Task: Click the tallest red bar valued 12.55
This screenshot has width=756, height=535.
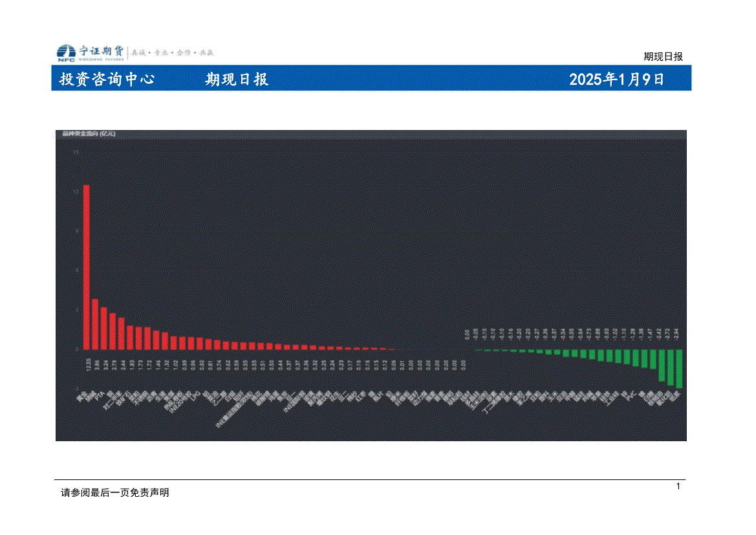Action: 87,267
